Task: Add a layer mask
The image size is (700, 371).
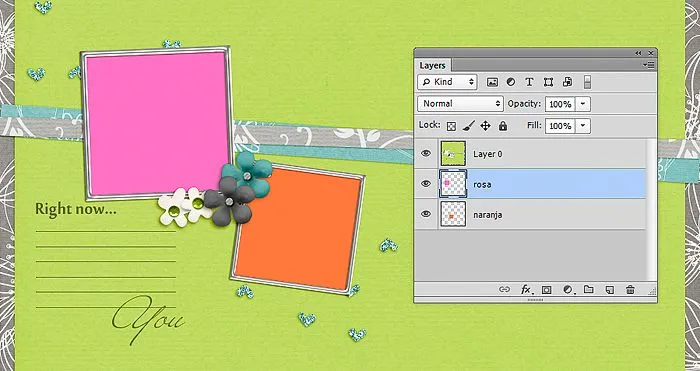Action: point(546,290)
